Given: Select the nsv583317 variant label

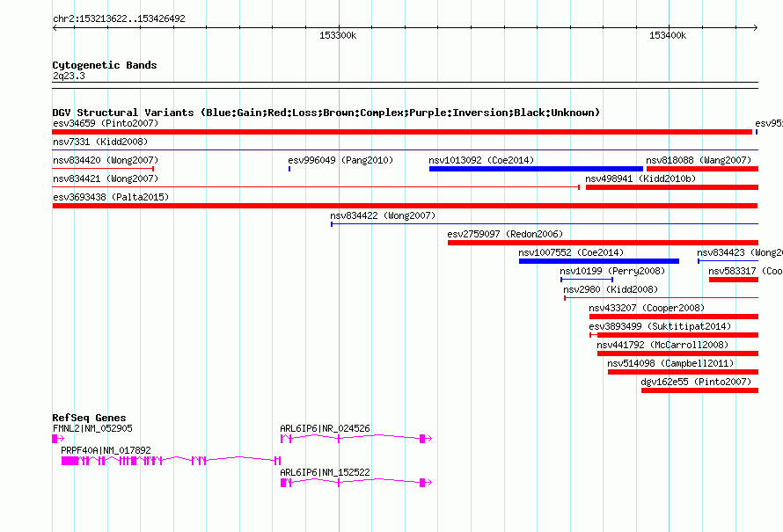Looking at the screenshot, I should click(x=745, y=271).
